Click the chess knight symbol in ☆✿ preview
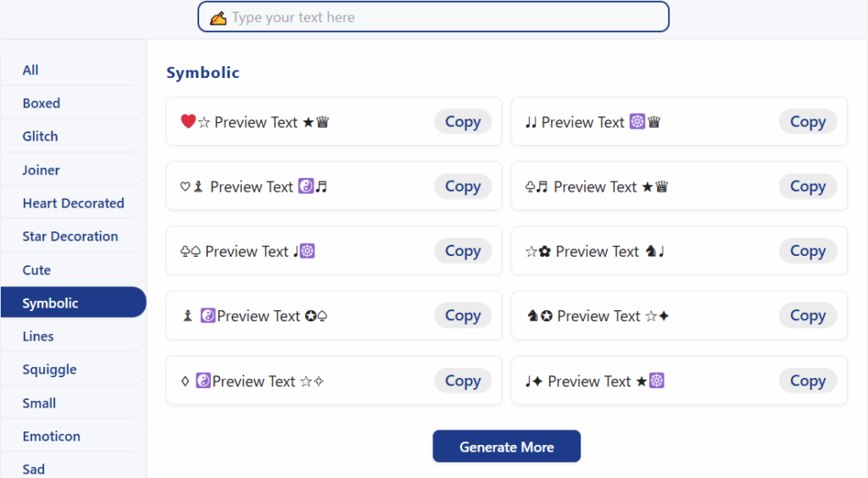 coord(651,251)
